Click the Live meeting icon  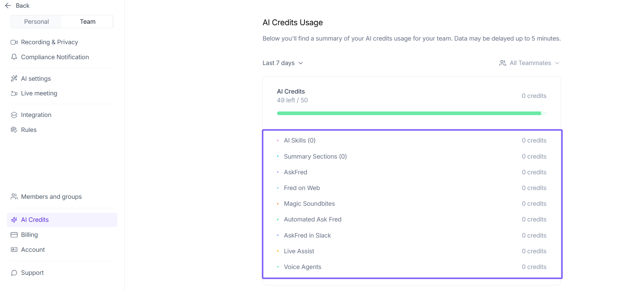14,94
